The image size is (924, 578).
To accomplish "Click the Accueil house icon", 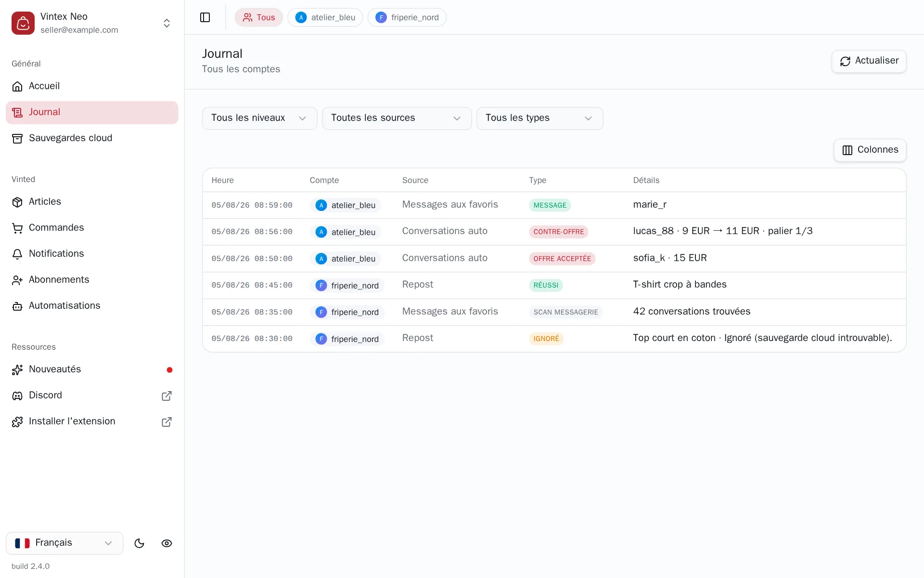I will pos(17,86).
